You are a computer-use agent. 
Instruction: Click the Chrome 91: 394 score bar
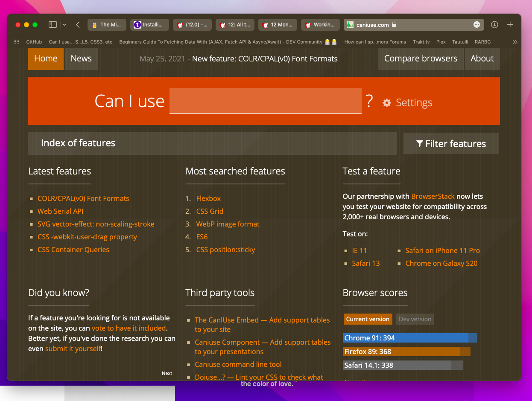tap(410, 338)
